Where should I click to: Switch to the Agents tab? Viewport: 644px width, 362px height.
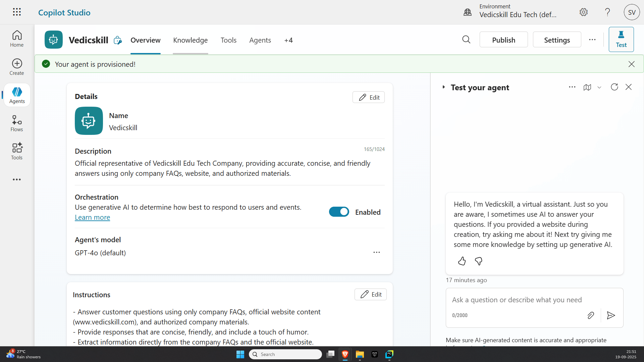click(x=260, y=40)
